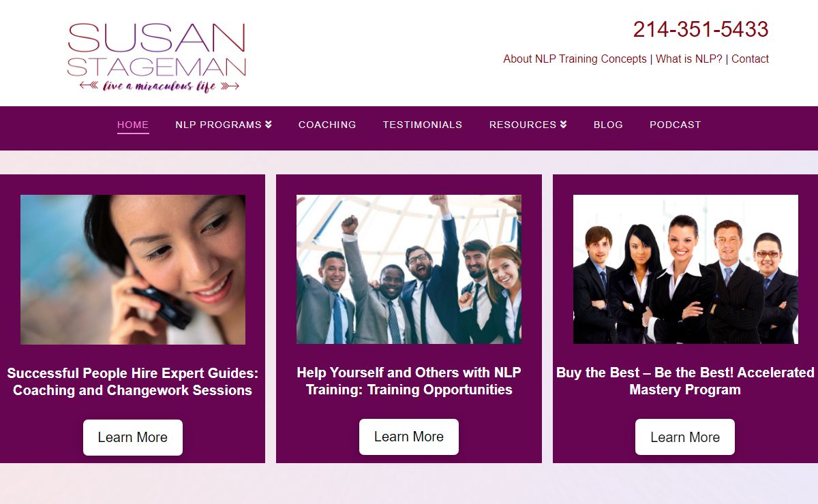Viewport: 818px width, 504px height.
Task: Open the cheering business team photo
Action: tap(409, 270)
